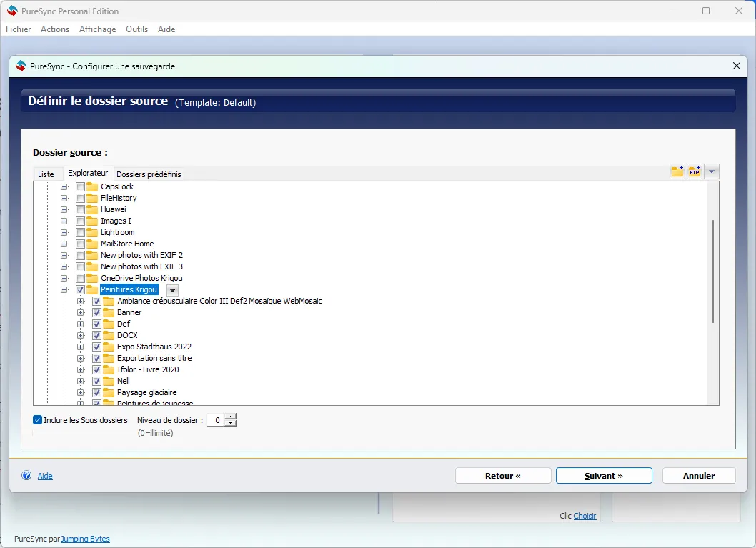This screenshot has height=548, width=756.
Task: Uncheck the Banner subfolder checkbox
Action: tap(96, 312)
